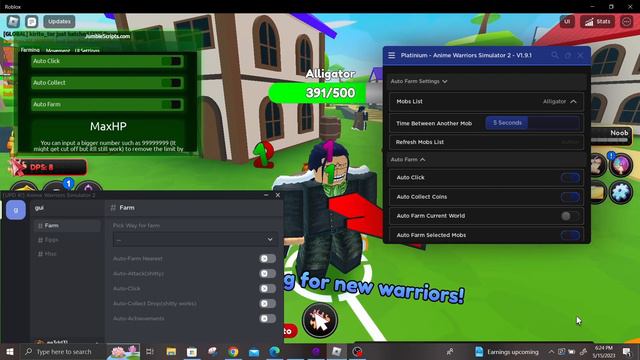This screenshot has height=360, width=640.
Task: Open Microsoft Store from taskbar
Action: click(192, 351)
